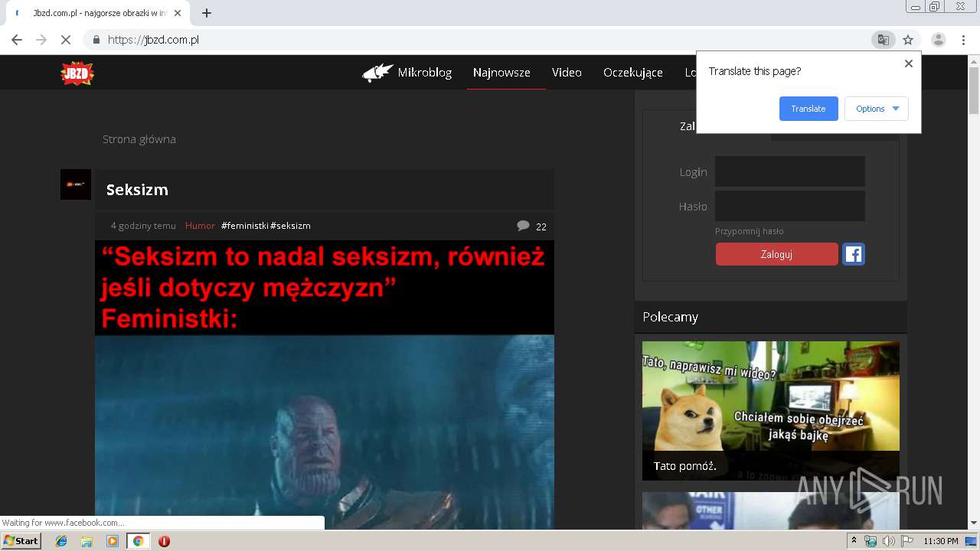Open Chrome three-dot menu
Image resolution: width=980 pixels, height=551 pixels.
[963, 40]
